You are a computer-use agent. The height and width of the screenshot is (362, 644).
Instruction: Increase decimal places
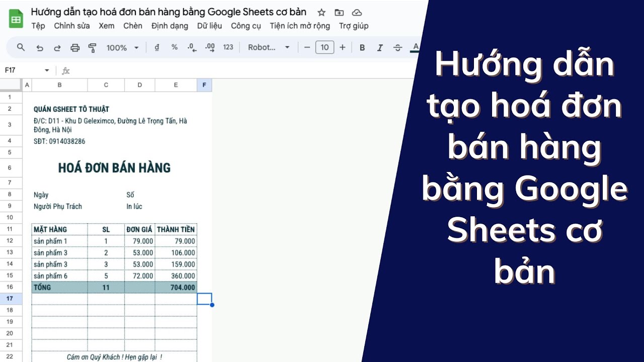[210, 47]
